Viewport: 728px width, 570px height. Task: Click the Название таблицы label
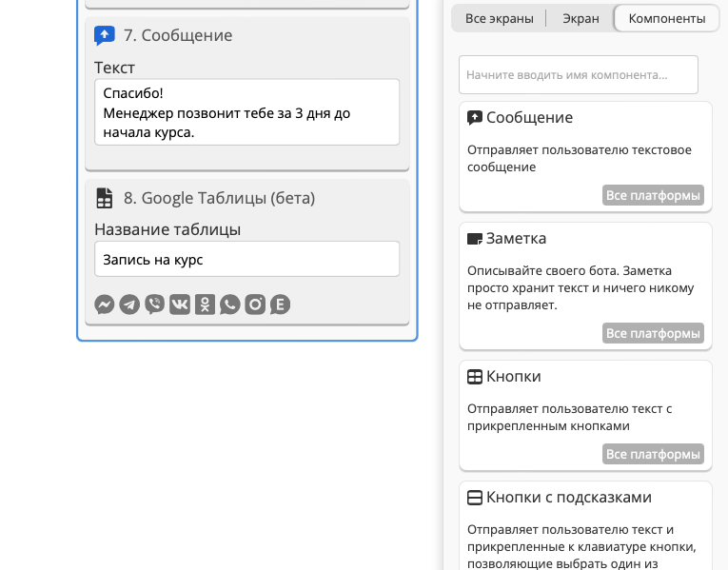pos(167,229)
